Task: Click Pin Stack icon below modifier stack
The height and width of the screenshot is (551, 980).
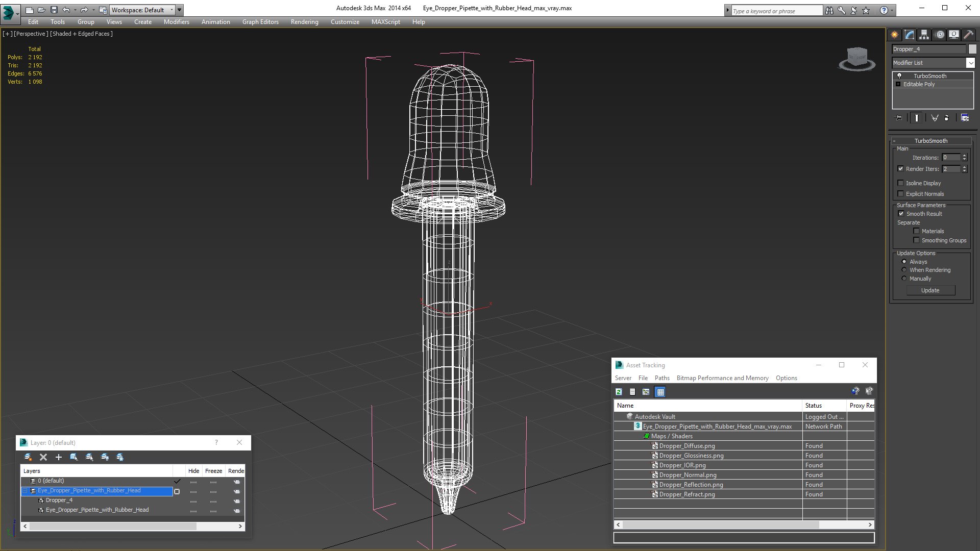Action: click(899, 118)
